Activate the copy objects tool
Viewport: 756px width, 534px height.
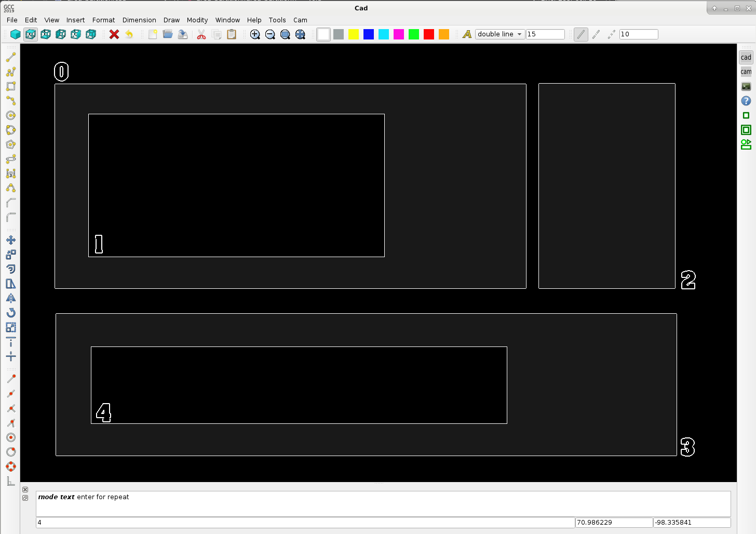(x=11, y=255)
